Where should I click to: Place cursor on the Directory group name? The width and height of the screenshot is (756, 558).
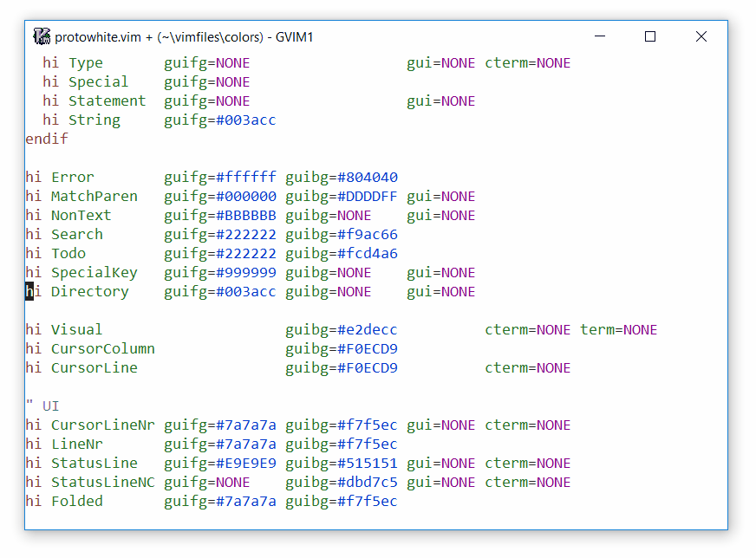89,291
